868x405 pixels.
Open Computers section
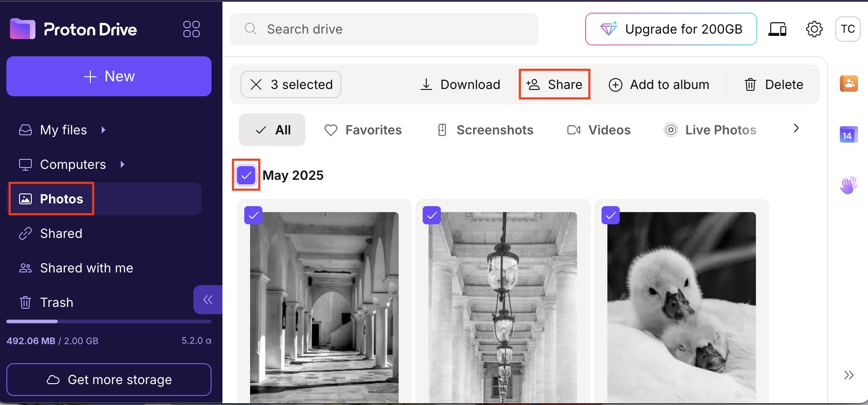pos(73,164)
